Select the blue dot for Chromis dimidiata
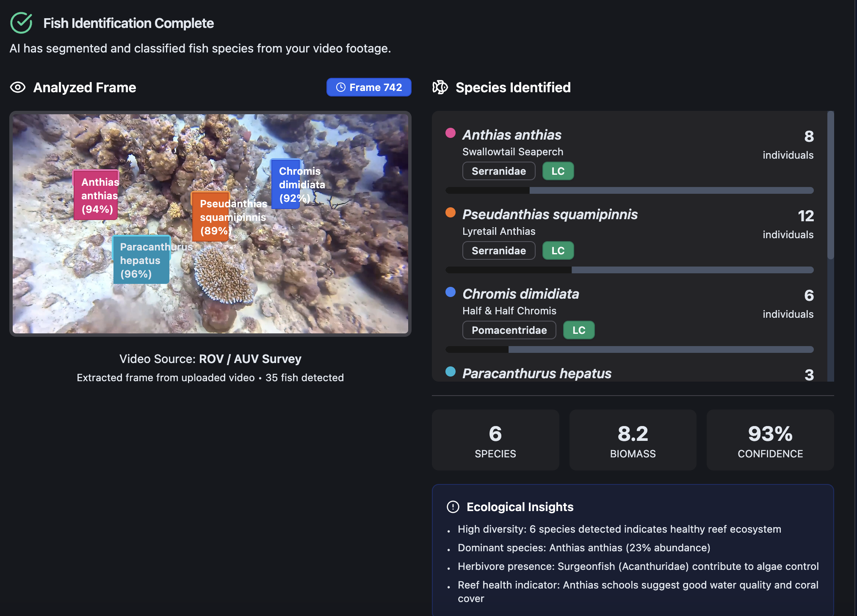The image size is (857, 616). (x=450, y=292)
